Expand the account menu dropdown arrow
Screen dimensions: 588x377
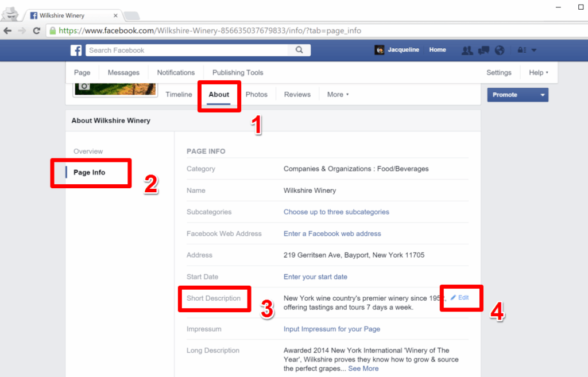point(534,50)
